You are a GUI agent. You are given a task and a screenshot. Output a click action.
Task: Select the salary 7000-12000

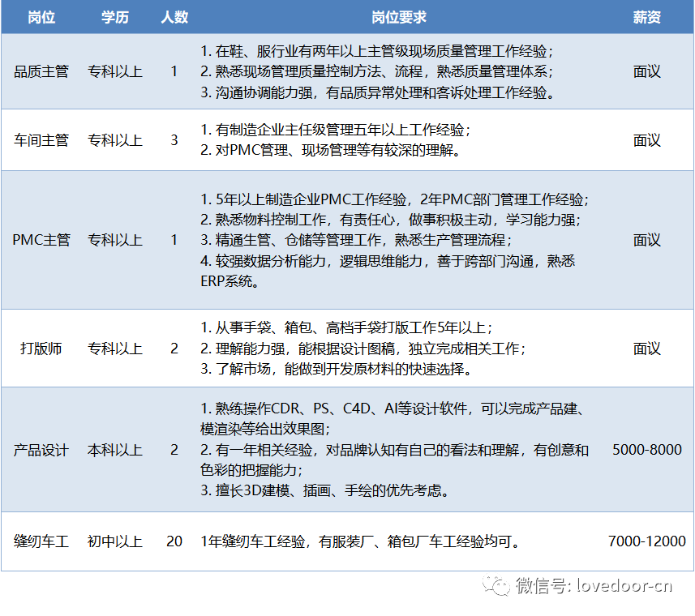(x=646, y=541)
